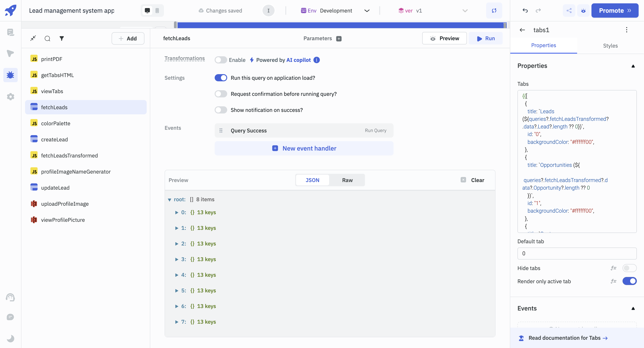Open the query search magnifier icon
The height and width of the screenshot is (348, 644).
[47, 38]
